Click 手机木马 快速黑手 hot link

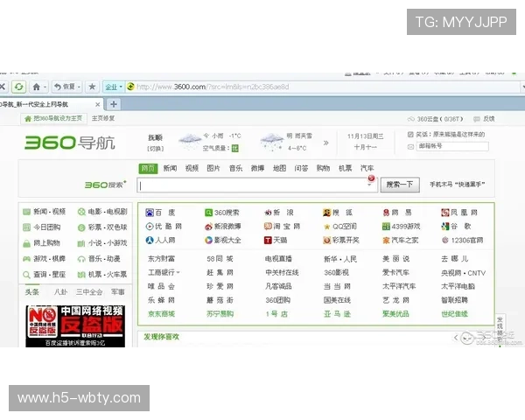pyautogui.click(x=457, y=185)
